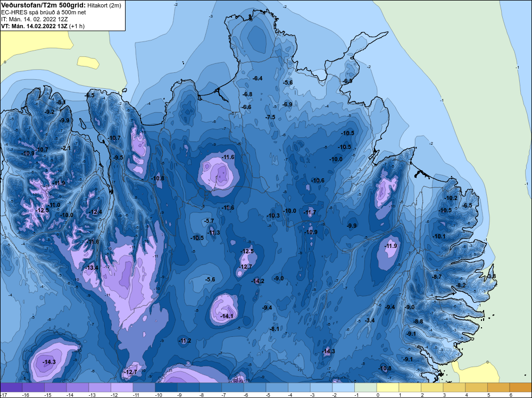Click the -3.8 value on the east coast
The height and width of the screenshot is (398, 532).
492,276
